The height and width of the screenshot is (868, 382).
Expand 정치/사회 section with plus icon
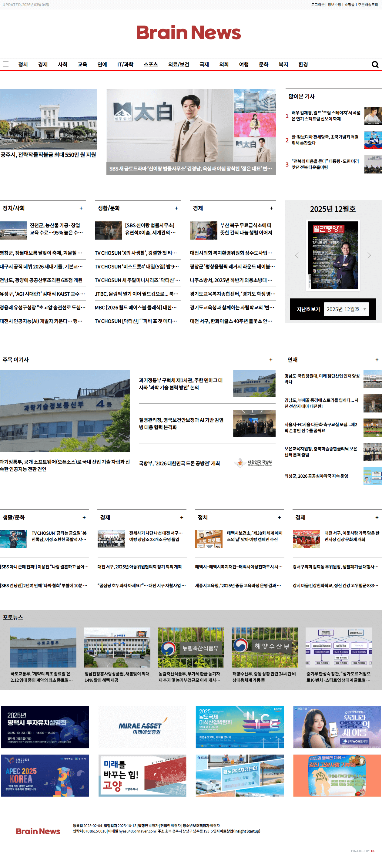(81, 208)
